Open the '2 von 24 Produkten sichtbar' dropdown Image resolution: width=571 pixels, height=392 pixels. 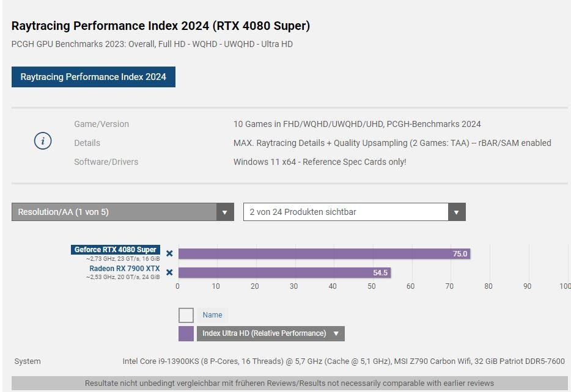tap(355, 212)
